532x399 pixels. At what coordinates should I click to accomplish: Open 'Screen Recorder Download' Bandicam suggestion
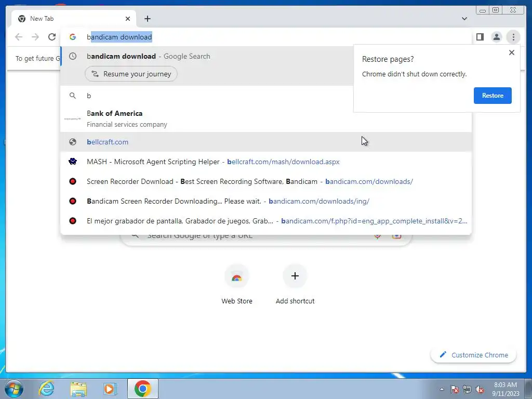266,181
